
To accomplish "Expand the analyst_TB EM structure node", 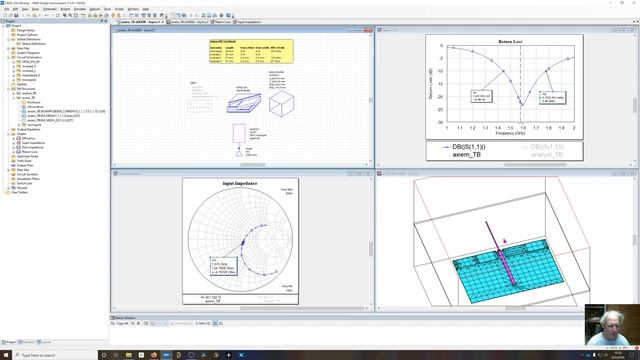I will pos(13,93).
